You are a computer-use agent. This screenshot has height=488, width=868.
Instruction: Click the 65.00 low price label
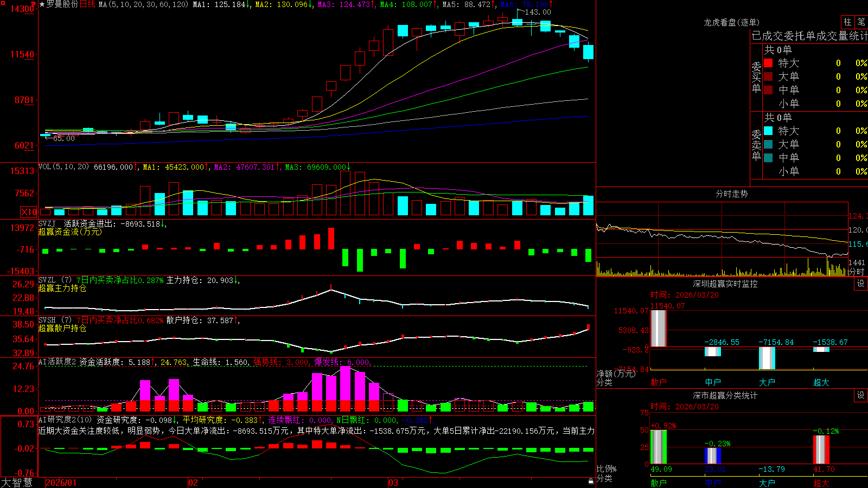(64, 138)
